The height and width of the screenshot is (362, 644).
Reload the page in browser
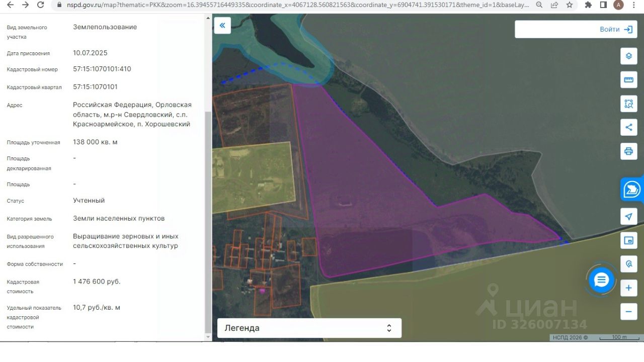pos(41,5)
